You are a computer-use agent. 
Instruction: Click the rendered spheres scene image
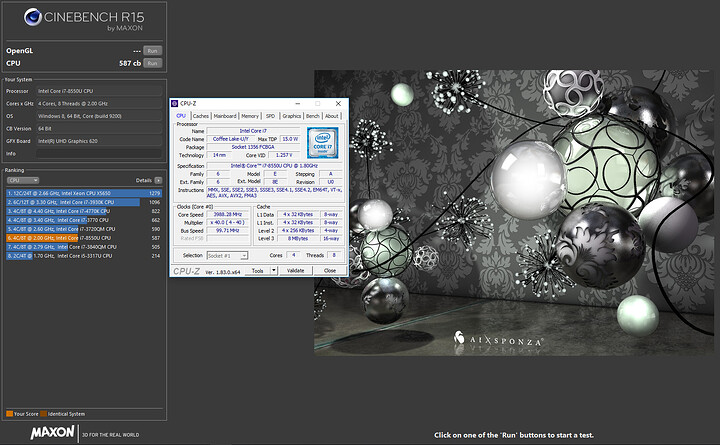(x=514, y=212)
